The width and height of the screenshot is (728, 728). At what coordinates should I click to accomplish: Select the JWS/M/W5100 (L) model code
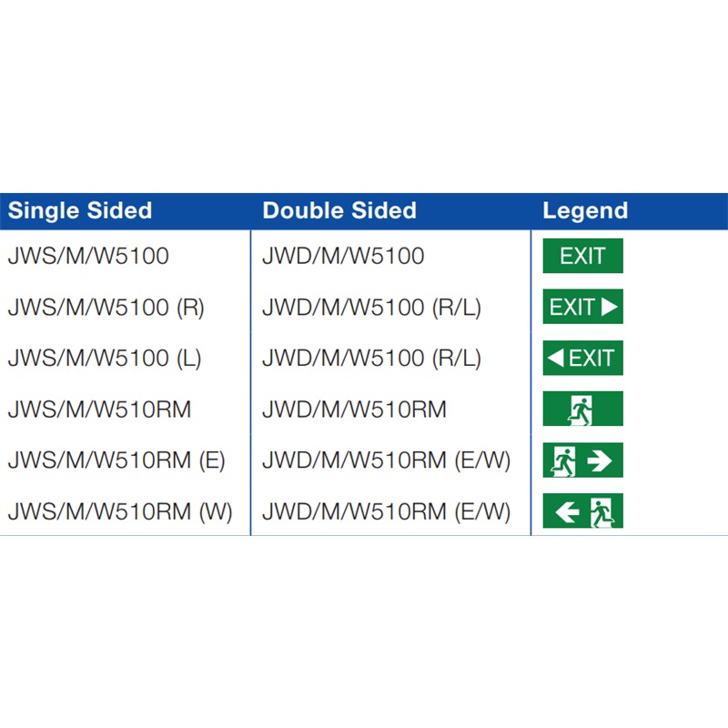click(105, 359)
